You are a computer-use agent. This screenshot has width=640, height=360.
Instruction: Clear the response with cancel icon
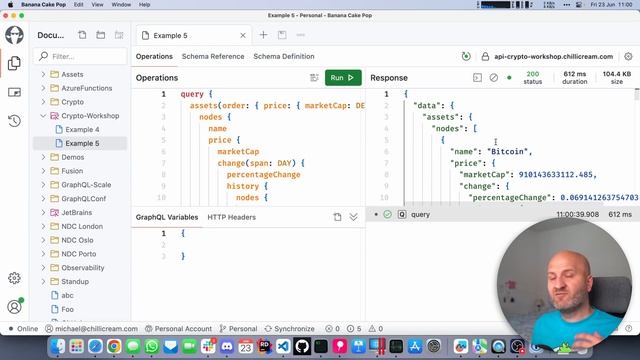coord(493,78)
